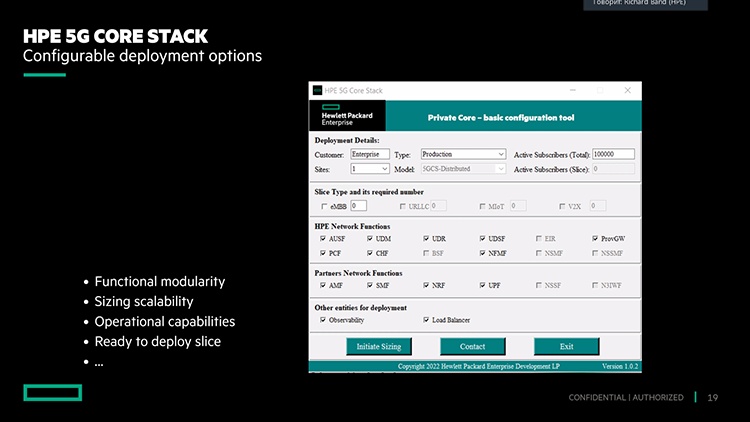Toggle the N3IWF checkbox
This screenshot has width=750, height=422.
coord(595,285)
